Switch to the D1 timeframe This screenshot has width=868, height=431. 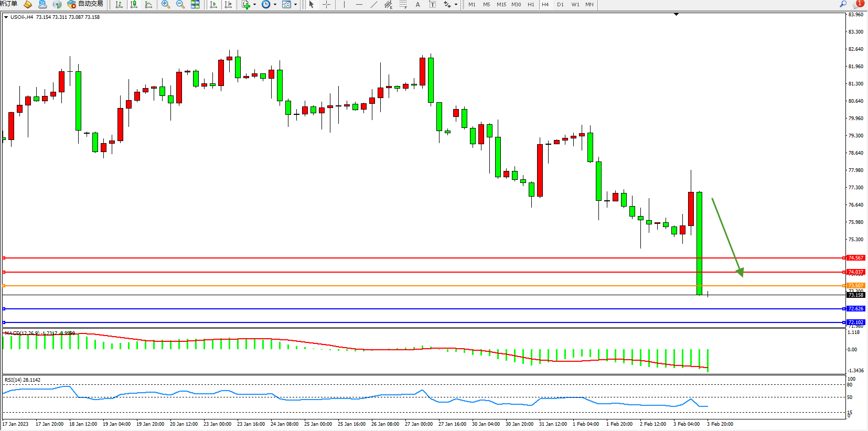click(560, 5)
